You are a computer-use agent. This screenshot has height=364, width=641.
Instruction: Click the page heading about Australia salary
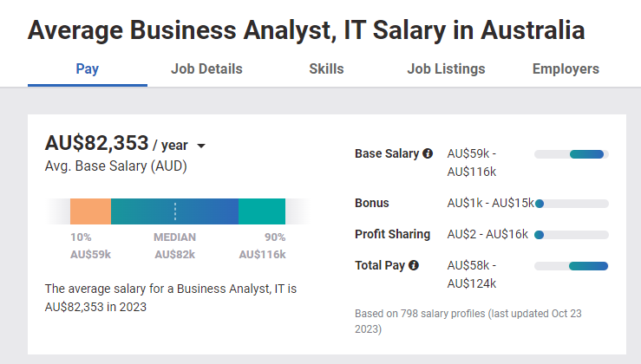[x=306, y=31]
